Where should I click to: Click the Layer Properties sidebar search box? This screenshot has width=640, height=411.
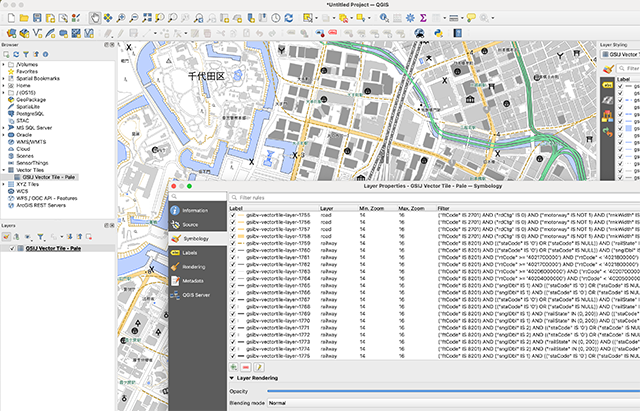click(198, 196)
